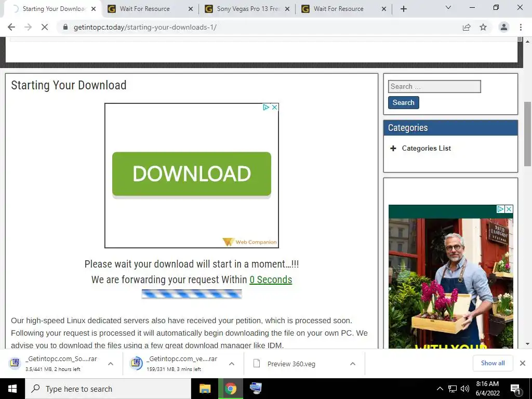This screenshot has height=399, width=532.
Task: Click the sidebar Search text field
Action: pyautogui.click(x=434, y=87)
